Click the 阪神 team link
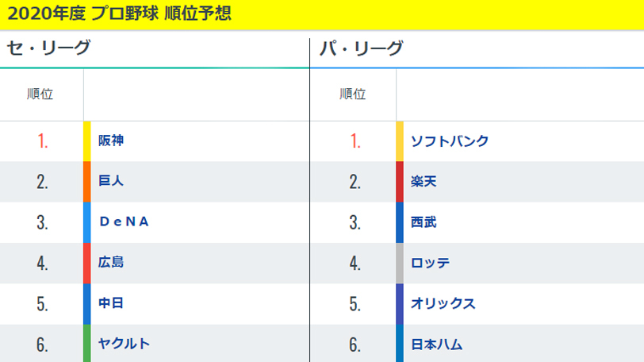 point(111,141)
